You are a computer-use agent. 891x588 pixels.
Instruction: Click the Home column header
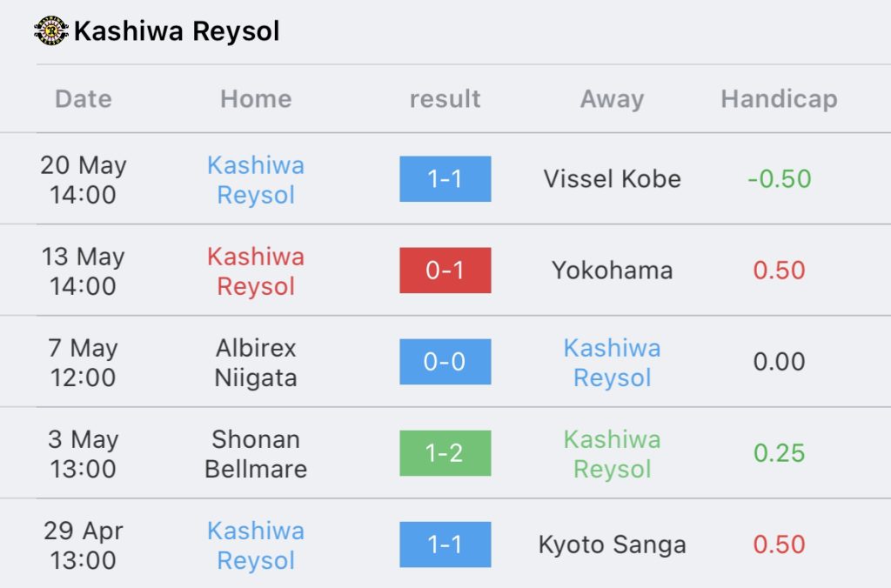pyautogui.click(x=256, y=99)
